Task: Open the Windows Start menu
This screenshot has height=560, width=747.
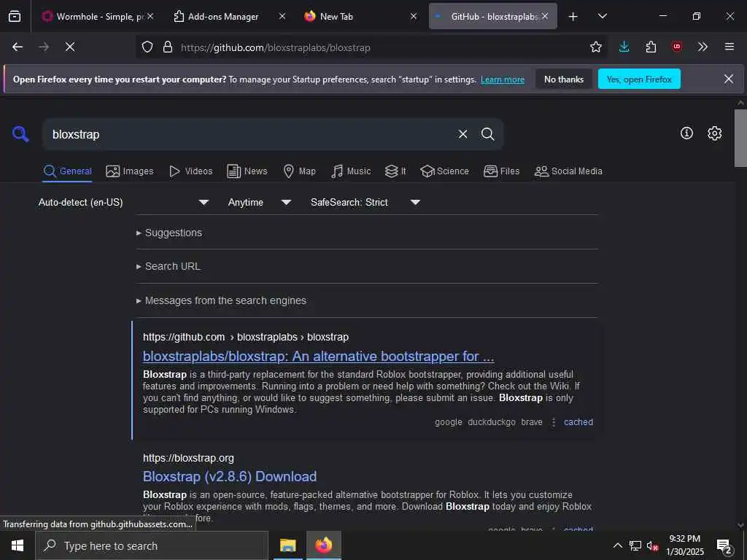Action: (18, 545)
